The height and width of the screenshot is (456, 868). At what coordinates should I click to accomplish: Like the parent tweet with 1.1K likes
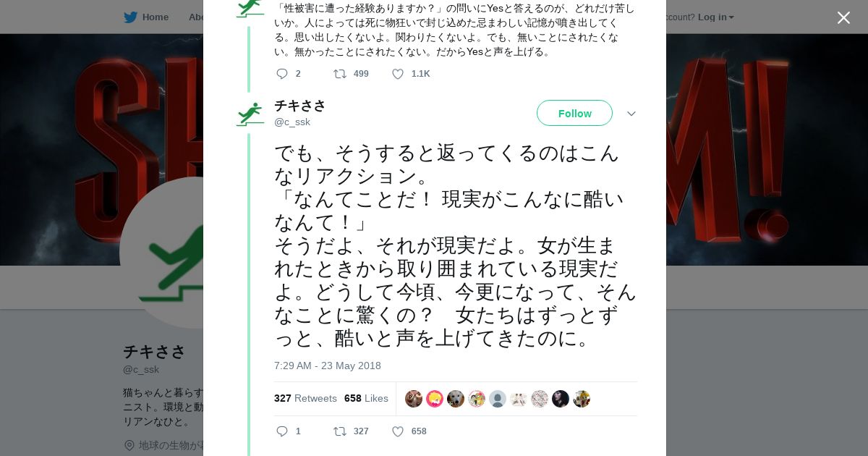(x=398, y=74)
